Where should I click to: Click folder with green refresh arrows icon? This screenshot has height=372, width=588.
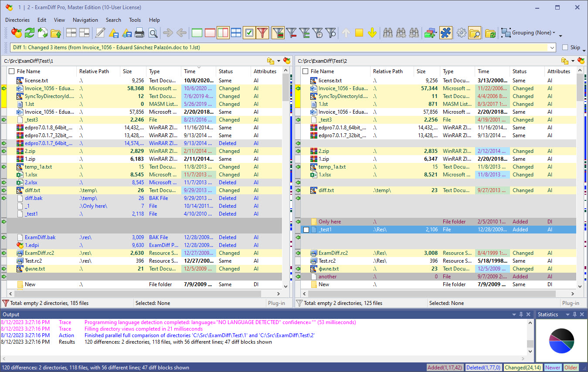tap(490, 33)
